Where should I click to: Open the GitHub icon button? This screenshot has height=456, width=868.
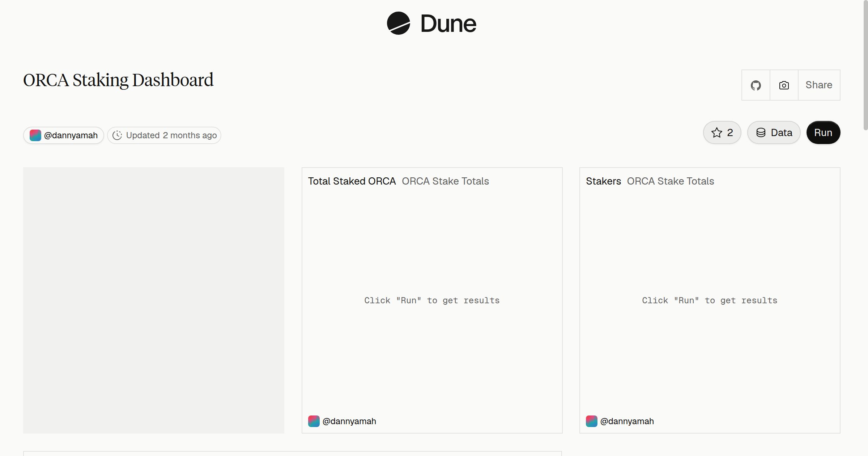tap(756, 85)
